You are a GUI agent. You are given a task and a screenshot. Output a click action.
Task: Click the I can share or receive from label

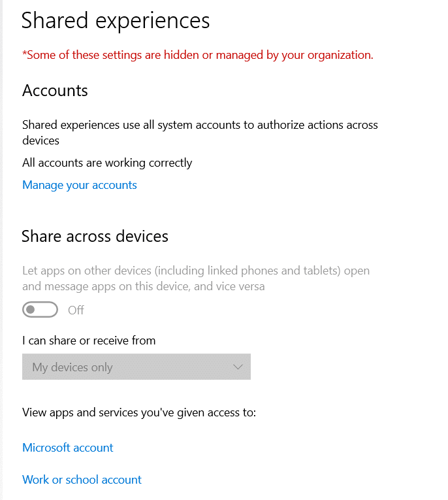coord(89,341)
